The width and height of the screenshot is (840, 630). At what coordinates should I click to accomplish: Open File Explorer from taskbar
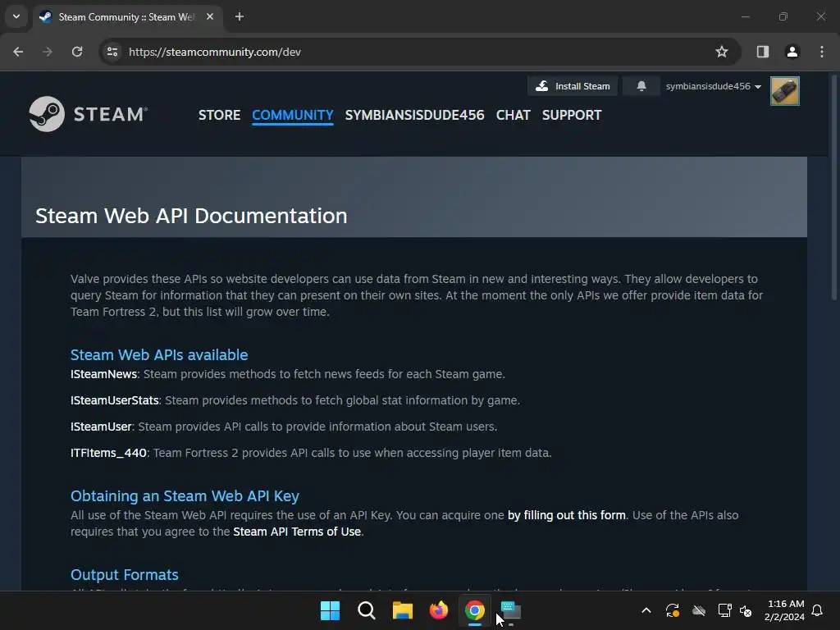pos(402,610)
